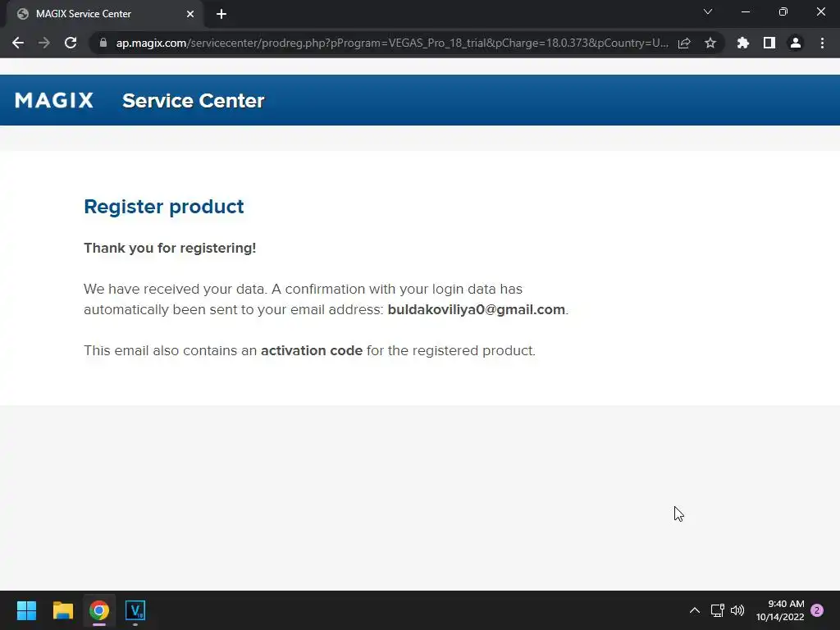This screenshot has width=840, height=630.
Task: Minimize the Chrome window
Action: point(746,11)
